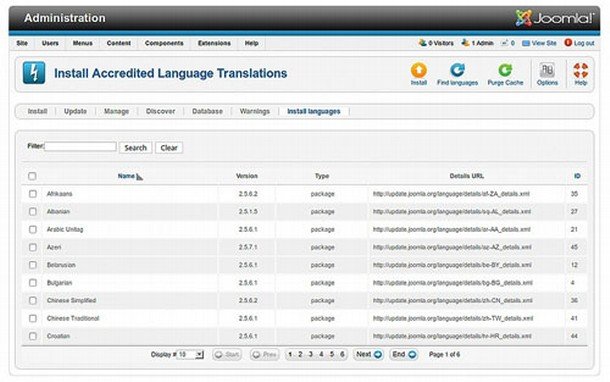This screenshot has width=610, height=382.
Task: Switch to the Discover tab
Action: tap(160, 112)
